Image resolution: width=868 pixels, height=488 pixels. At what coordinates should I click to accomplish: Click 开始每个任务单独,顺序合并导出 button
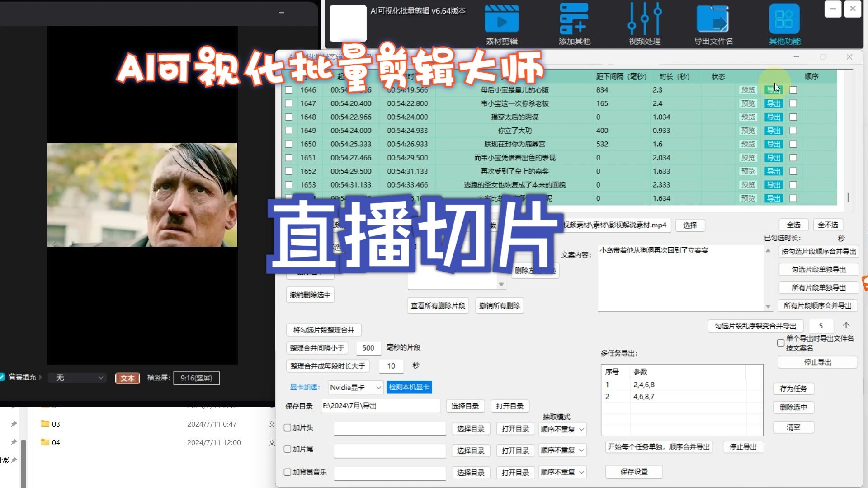tap(659, 447)
